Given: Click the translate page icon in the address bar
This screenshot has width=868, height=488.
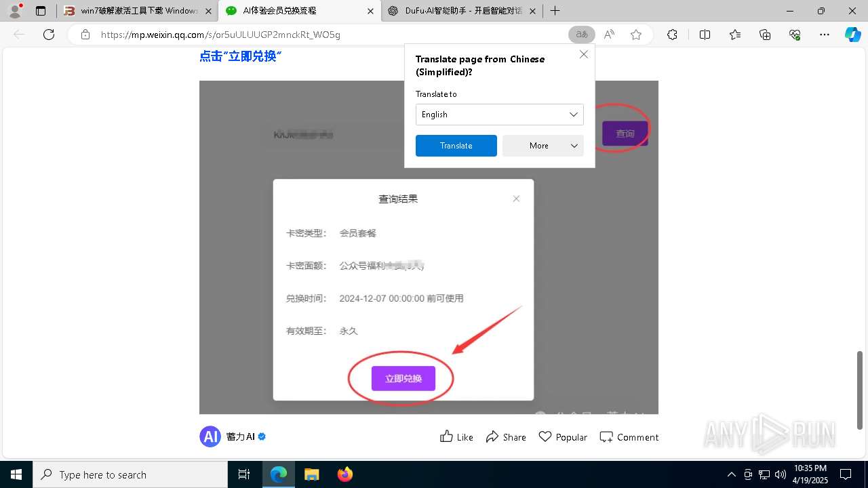Looking at the screenshot, I should [581, 35].
